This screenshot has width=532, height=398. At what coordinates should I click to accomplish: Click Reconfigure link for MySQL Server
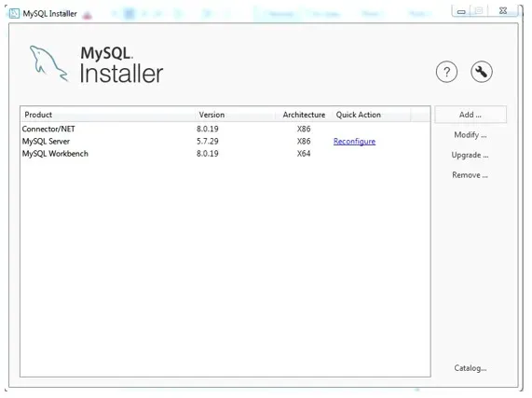tap(354, 141)
